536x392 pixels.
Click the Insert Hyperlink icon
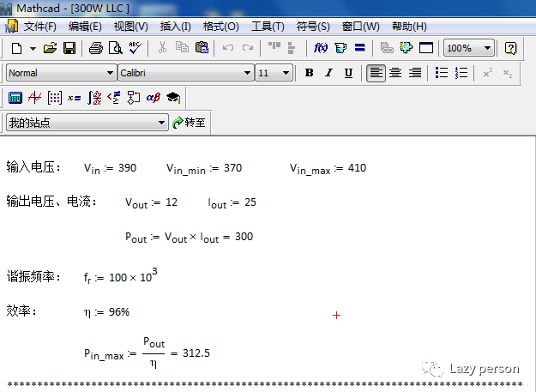387,48
